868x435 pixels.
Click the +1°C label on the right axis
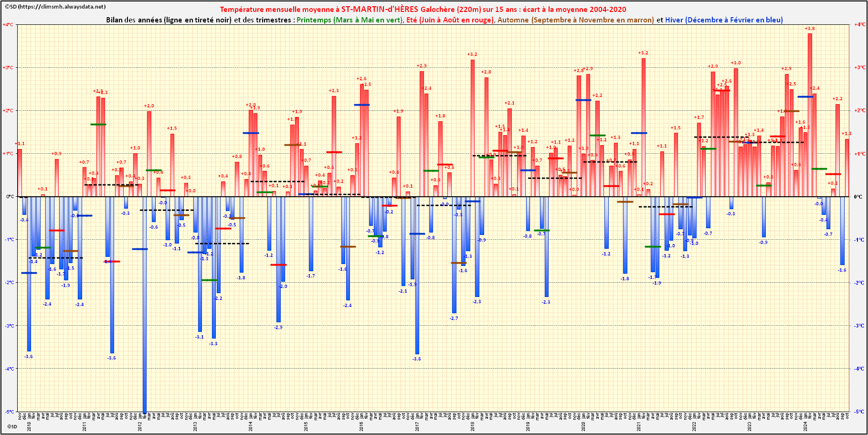click(859, 153)
